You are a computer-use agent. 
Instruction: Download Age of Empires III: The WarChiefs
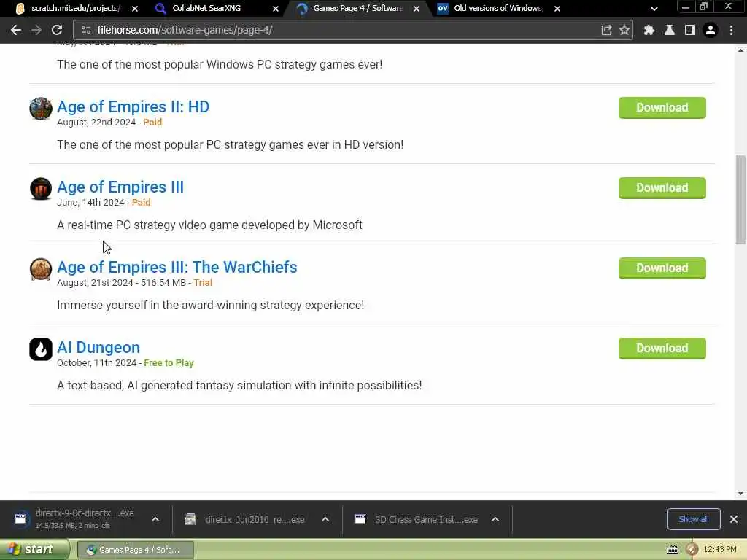pyautogui.click(x=662, y=268)
